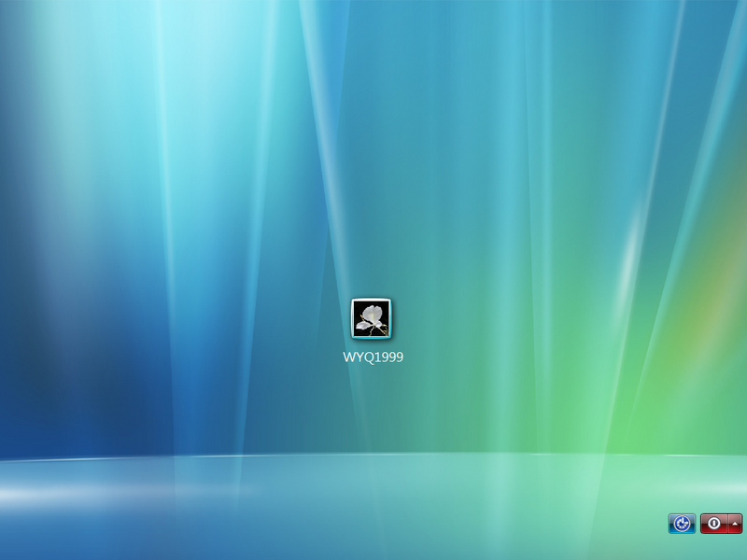Choose the WYQ1999 account tile
Screen dimensions: 747x560
point(373,331)
